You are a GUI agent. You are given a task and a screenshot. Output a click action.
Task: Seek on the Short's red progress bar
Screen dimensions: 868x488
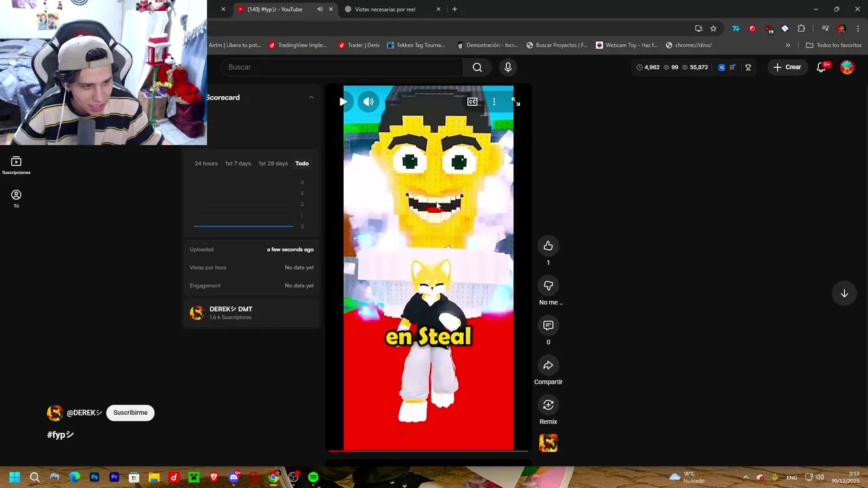[428, 450]
